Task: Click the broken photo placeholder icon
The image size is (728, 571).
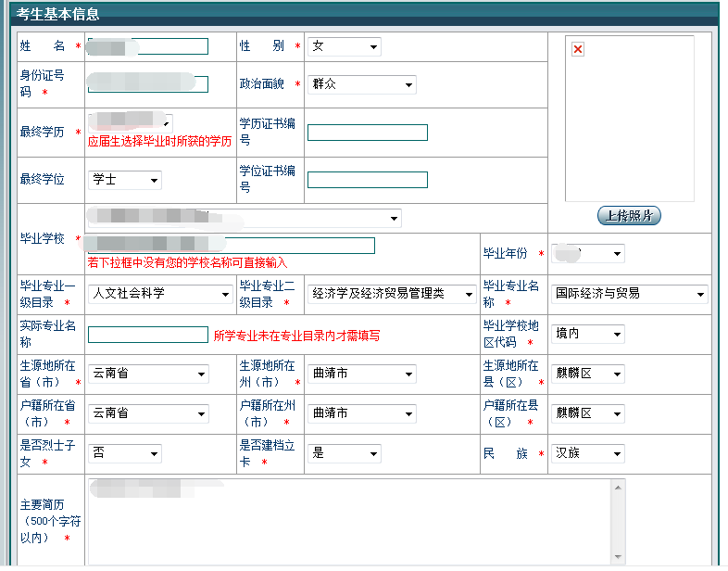Action: 578,50
